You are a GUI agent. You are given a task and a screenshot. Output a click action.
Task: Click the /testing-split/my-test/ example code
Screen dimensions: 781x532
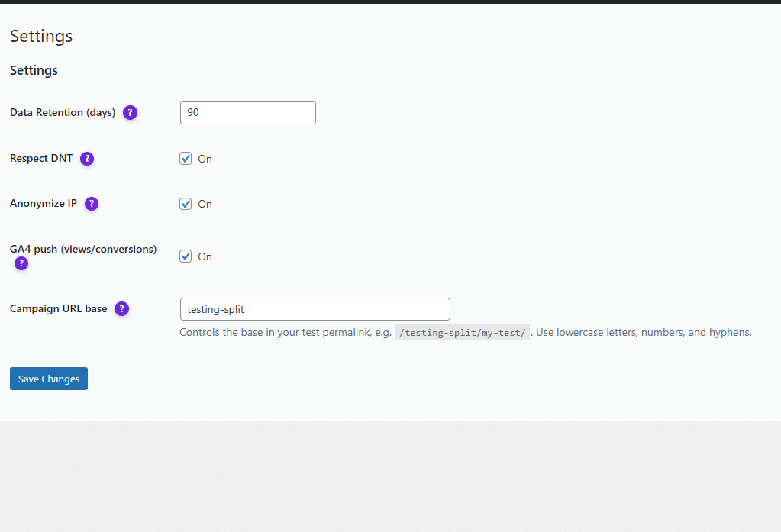coord(462,333)
